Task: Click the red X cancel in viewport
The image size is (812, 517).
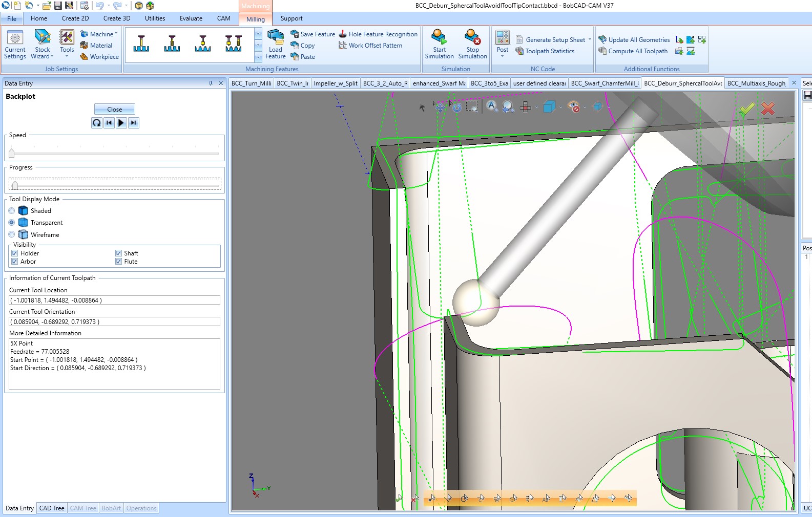Action: pyautogui.click(x=768, y=109)
